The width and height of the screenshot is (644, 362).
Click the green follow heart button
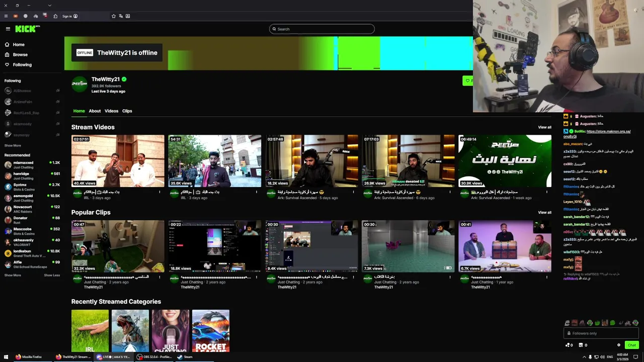click(468, 80)
